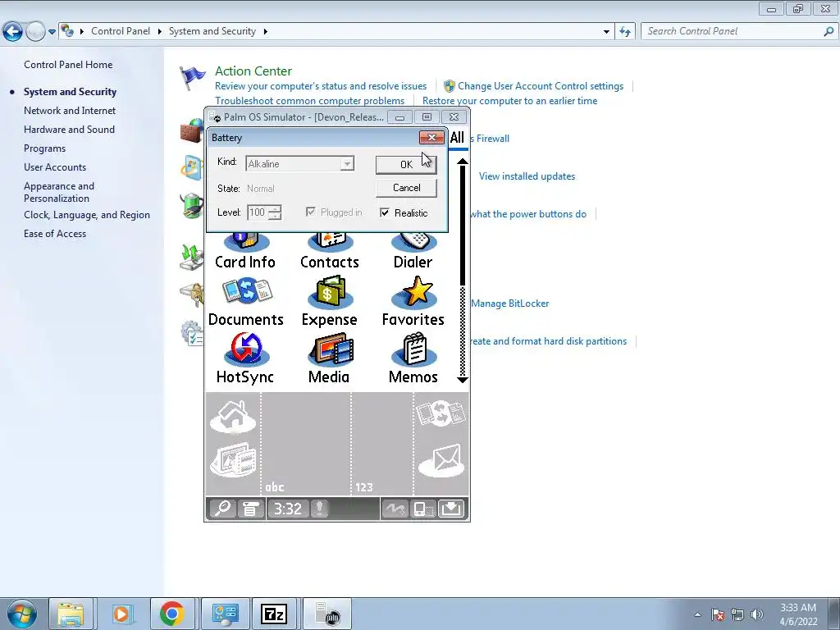
Task: Tap the input area collapse arrow icon
Action: [x=452, y=509]
